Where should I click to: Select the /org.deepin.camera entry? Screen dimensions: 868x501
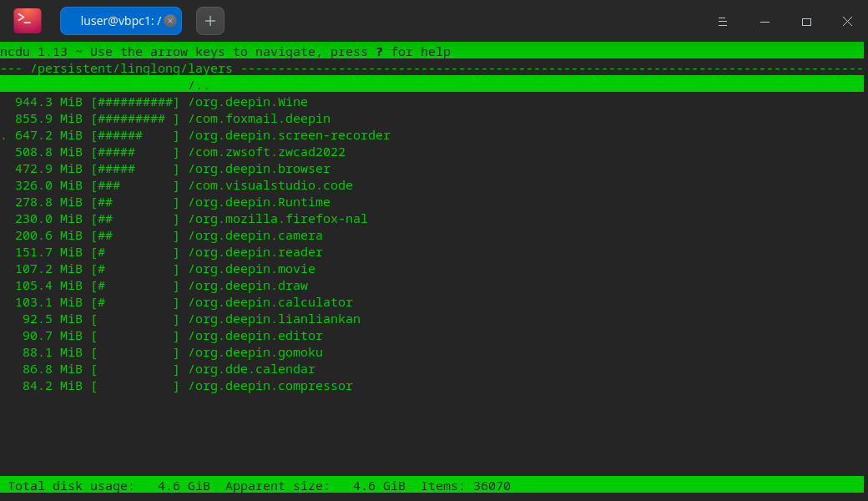(x=255, y=235)
